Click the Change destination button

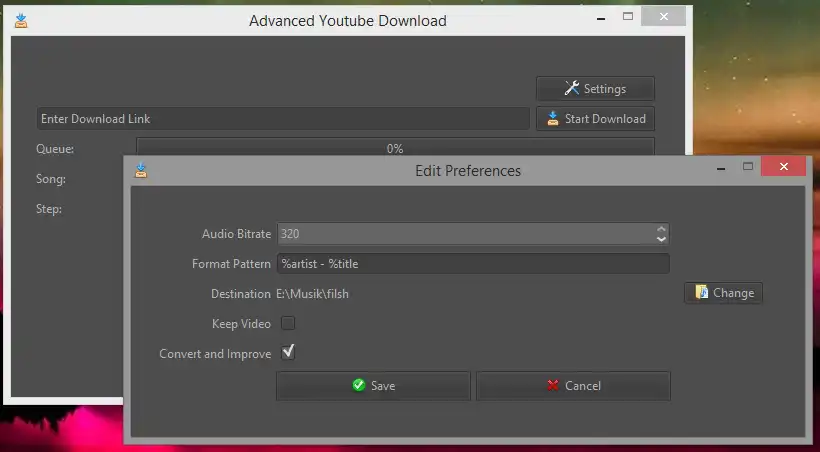723,293
